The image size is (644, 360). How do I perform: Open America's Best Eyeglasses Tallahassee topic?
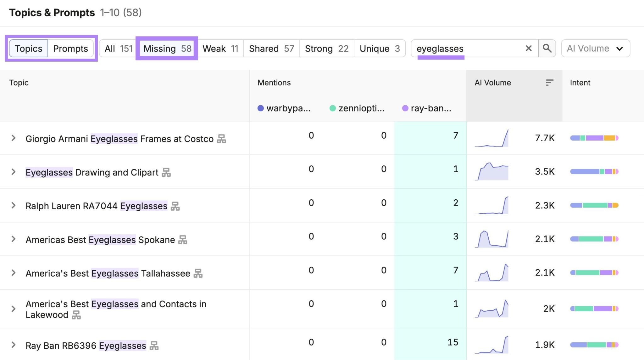[108, 273]
